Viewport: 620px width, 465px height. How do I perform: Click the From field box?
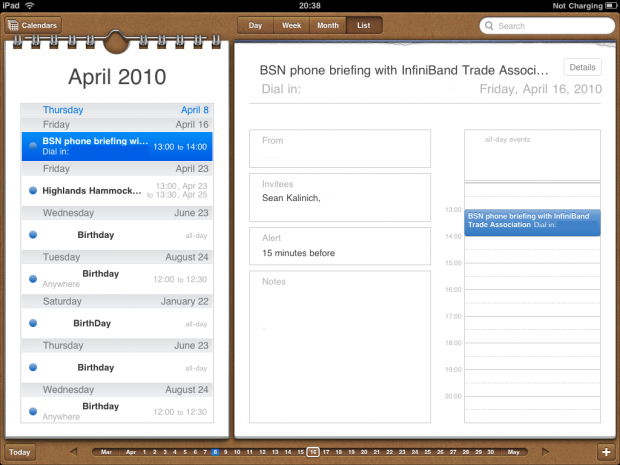(340, 148)
